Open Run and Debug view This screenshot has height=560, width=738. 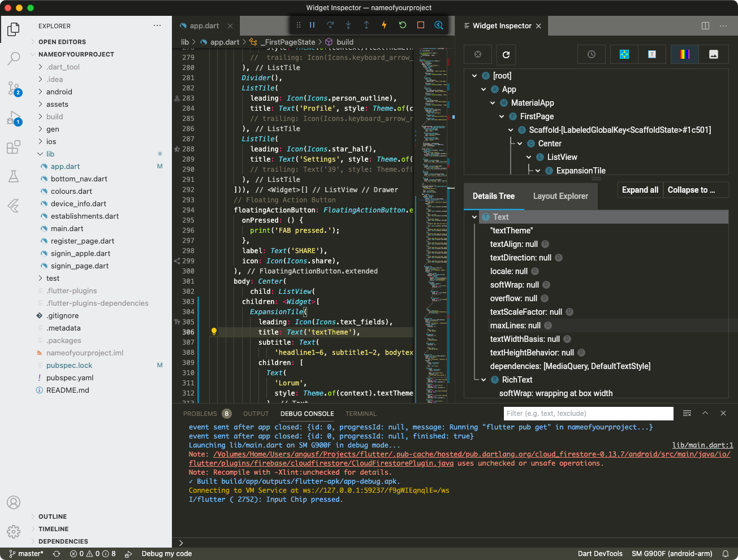coord(14,118)
